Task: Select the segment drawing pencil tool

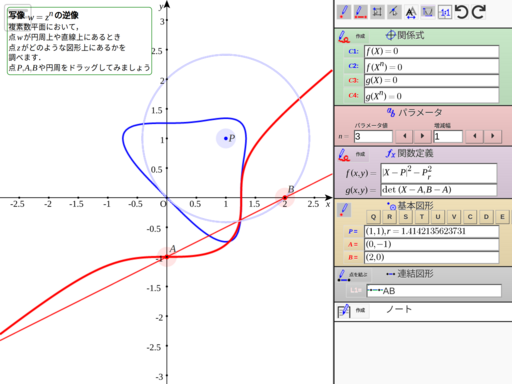Action: (360, 12)
